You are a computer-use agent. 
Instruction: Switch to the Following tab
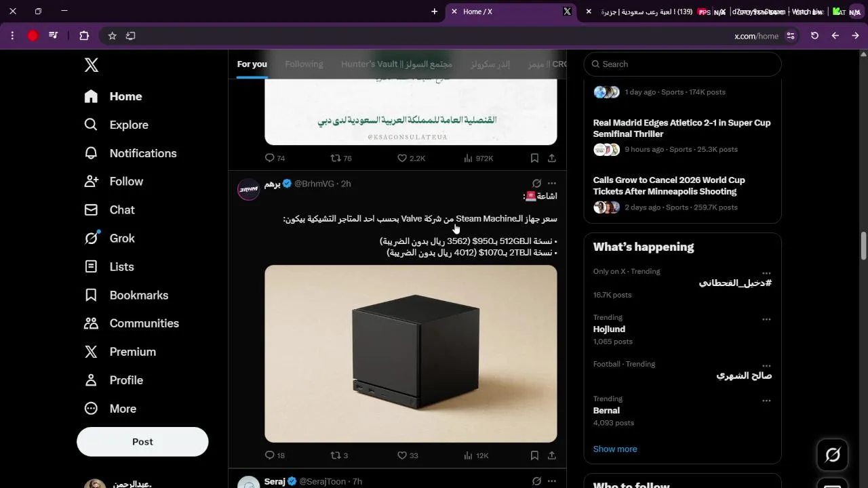click(304, 64)
